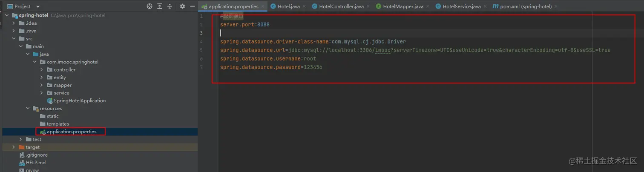Switch to HotelController.java tab
The height and width of the screenshot is (172, 644).
(x=341, y=6)
